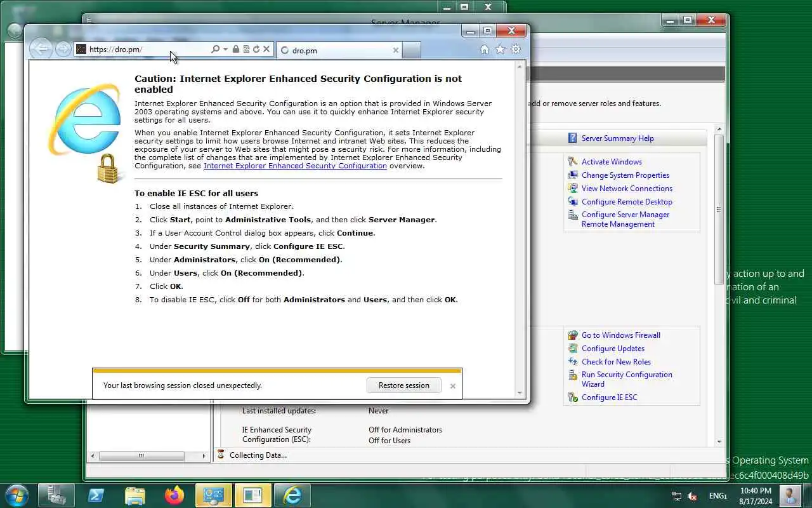Open View Network Connections link
Screen dimensions: 812x508
pyautogui.click(x=627, y=189)
